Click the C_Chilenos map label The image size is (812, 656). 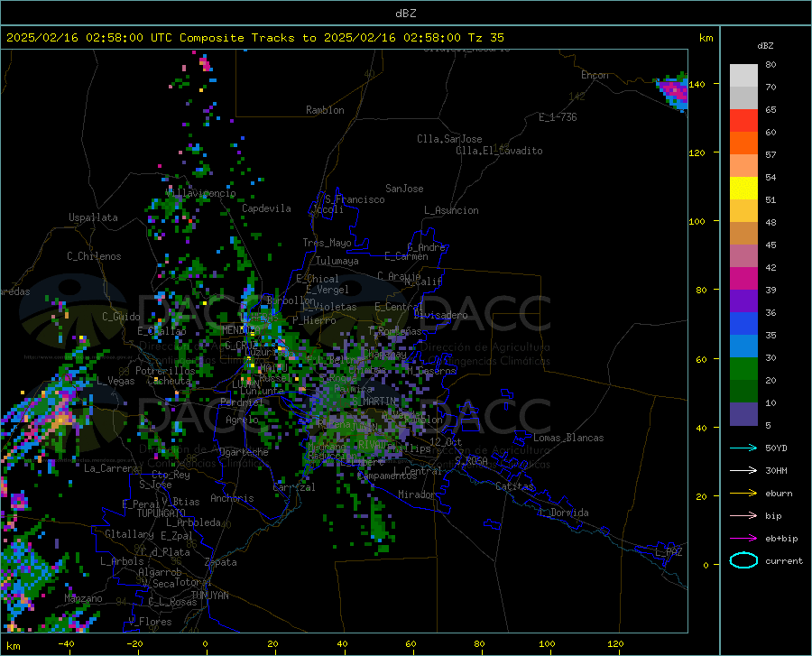pyautogui.click(x=94, y=256)
